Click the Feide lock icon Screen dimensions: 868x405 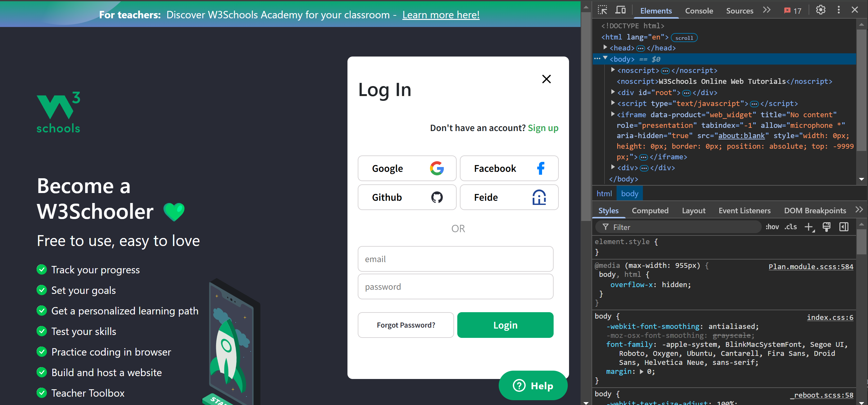(539, 197)
